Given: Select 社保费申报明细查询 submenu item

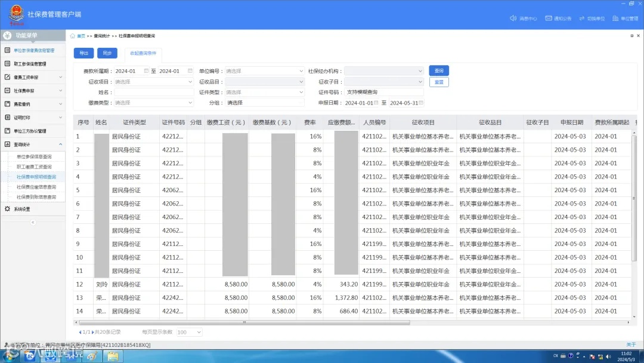Looking at the screenshot, I should pyautogui.click(x=36, y=177).
